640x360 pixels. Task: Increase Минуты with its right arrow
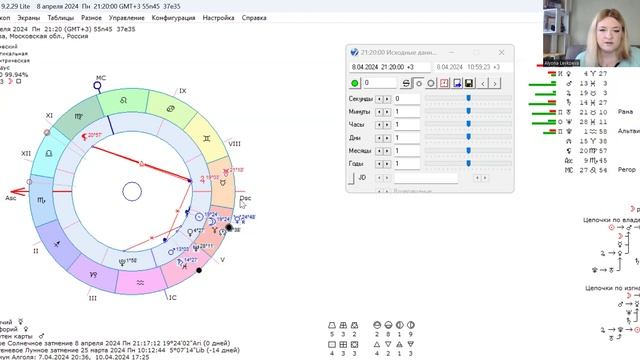coord(387,112)
